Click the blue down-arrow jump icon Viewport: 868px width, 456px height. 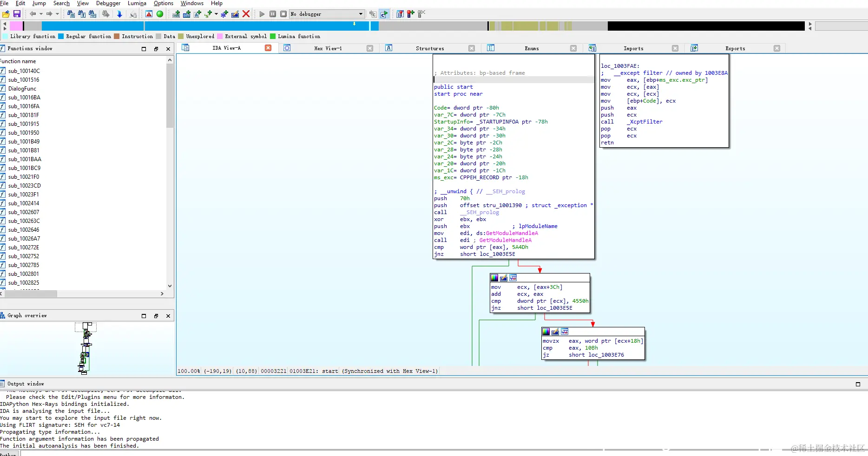pyautogui.click(x=119, y=14)
